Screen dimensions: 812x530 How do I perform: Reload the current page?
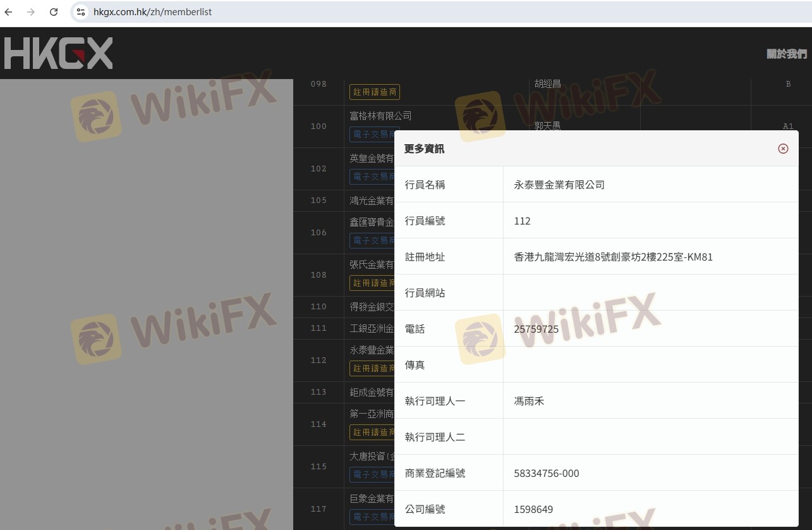point(54,12)
